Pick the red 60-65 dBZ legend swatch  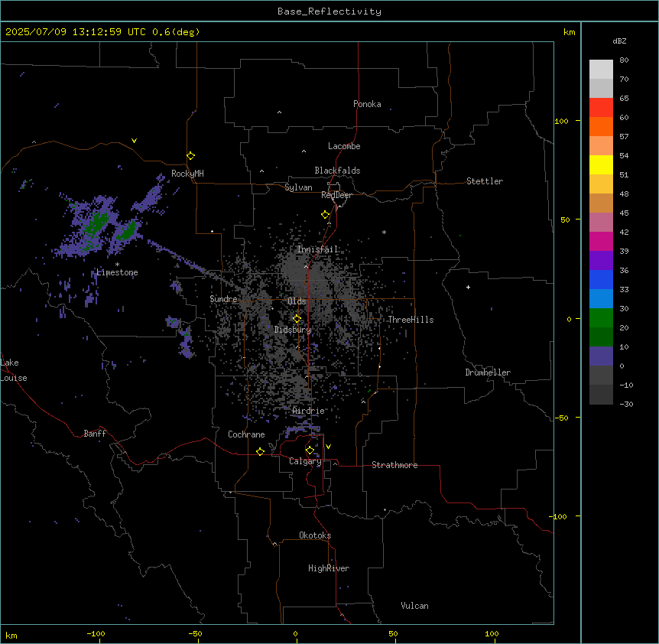tap(601, 108)
